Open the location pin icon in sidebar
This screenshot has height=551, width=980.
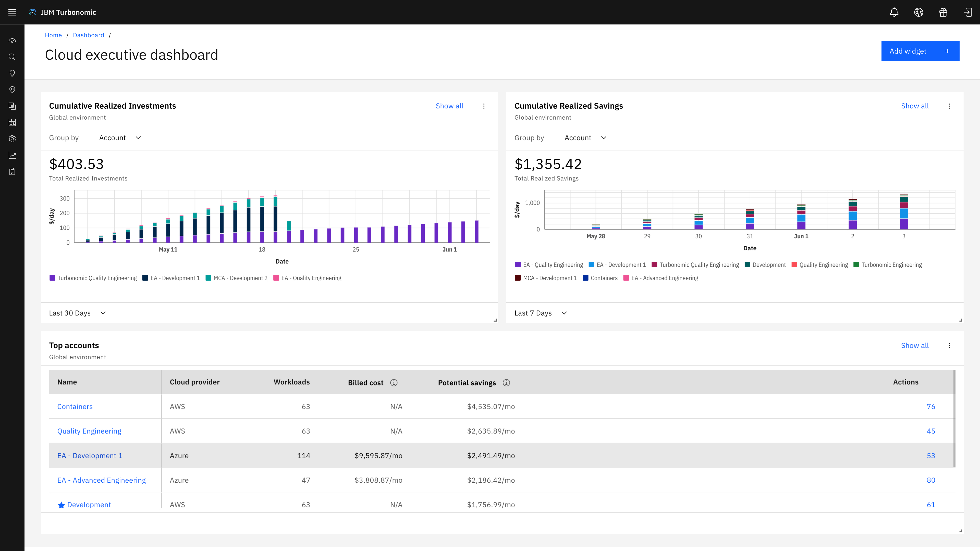(12, 90)
